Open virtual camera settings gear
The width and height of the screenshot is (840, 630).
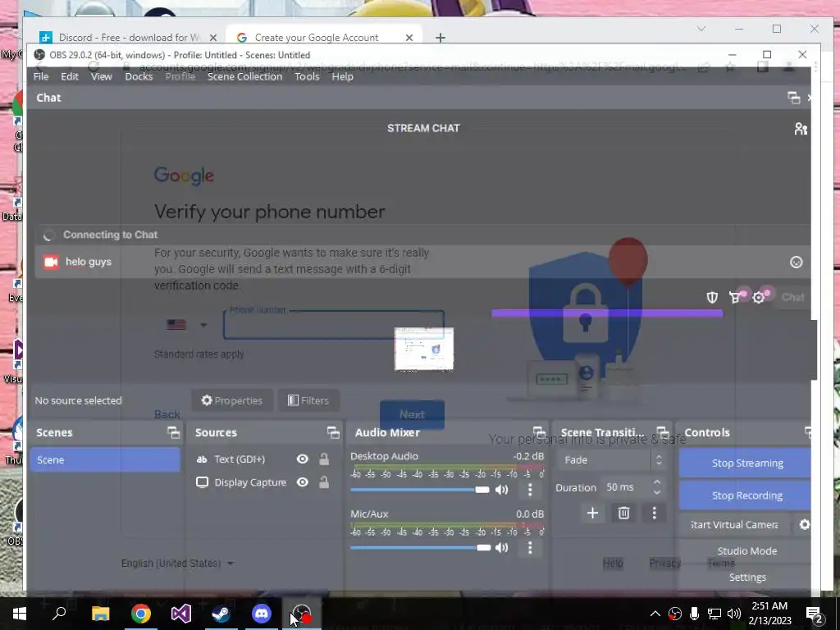coord(804,525)
